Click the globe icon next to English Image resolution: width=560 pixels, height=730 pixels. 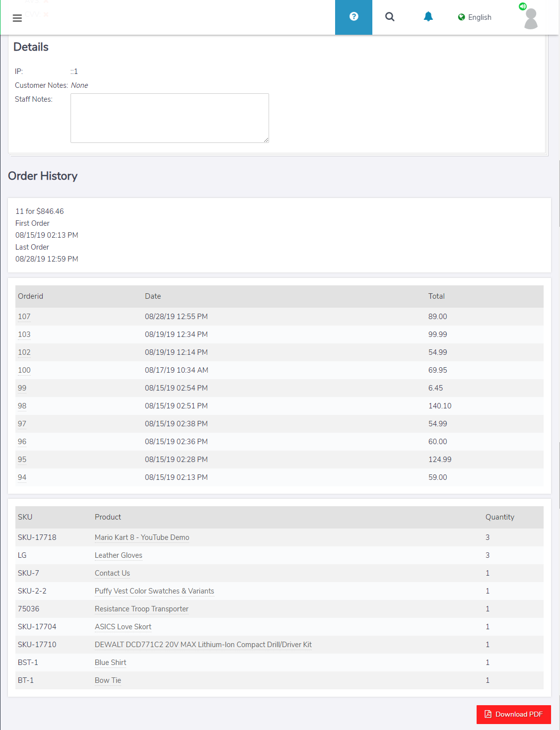(461, 17)
